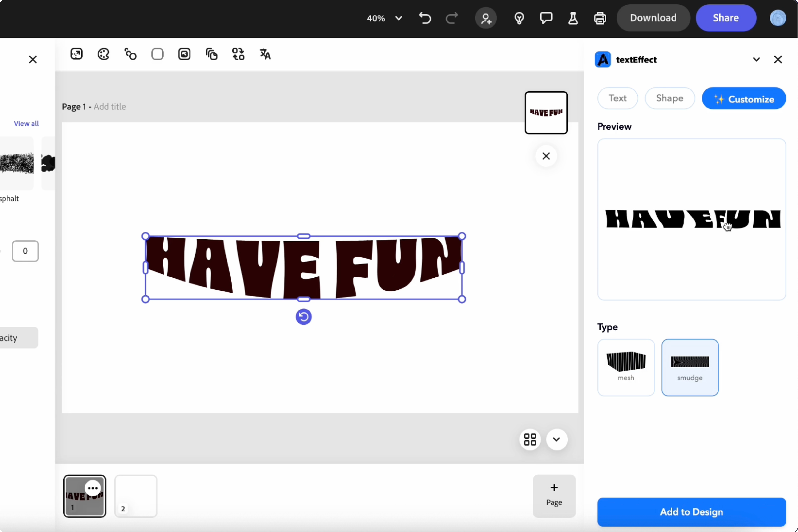The image size is (798, 532).
Task: Click the Add to Design button
Action: coord(691,512)
